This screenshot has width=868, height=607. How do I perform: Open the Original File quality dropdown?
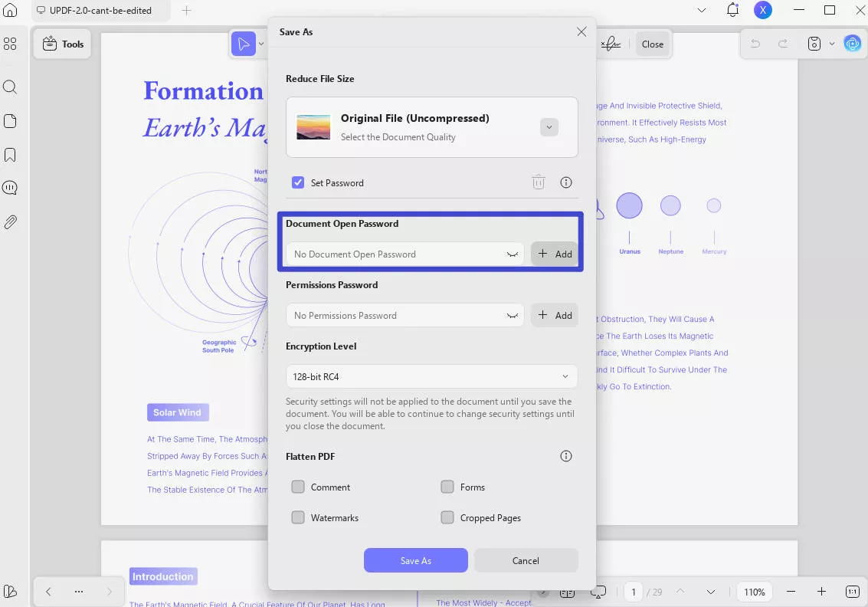coord(549,126)
